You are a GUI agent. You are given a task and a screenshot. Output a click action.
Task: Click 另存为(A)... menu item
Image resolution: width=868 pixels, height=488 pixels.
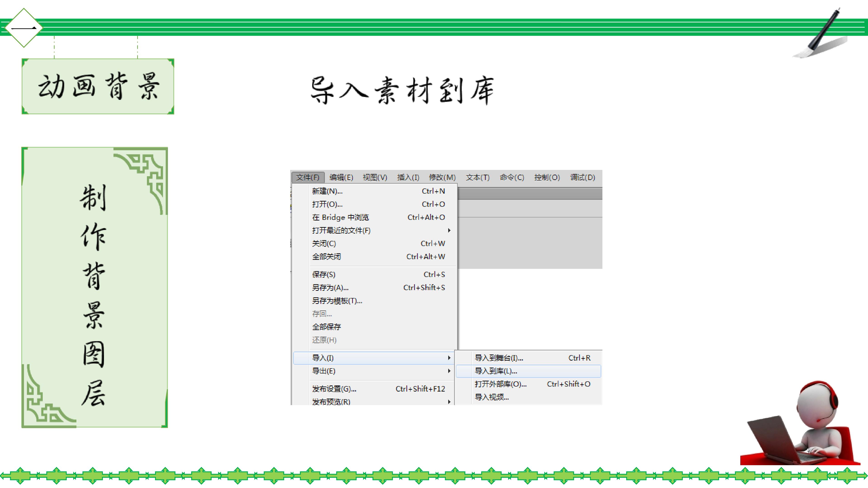point(330,287)
